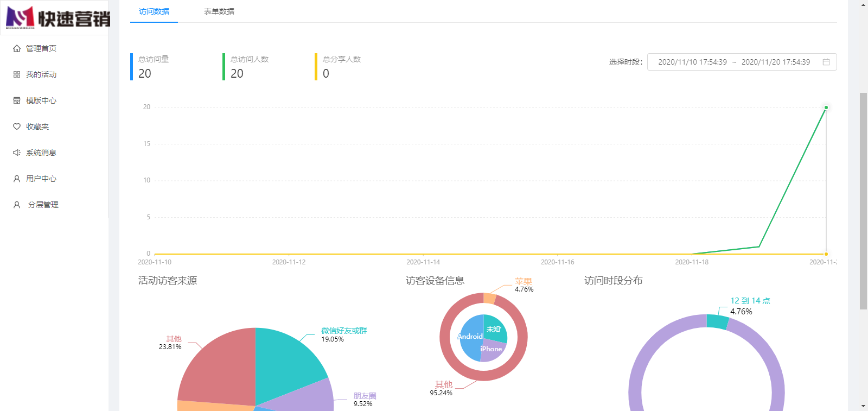The height and width of the screenshot is (411, 868).
Task: Click the grid icon beside 我的活动
Action: click(17, 74)
